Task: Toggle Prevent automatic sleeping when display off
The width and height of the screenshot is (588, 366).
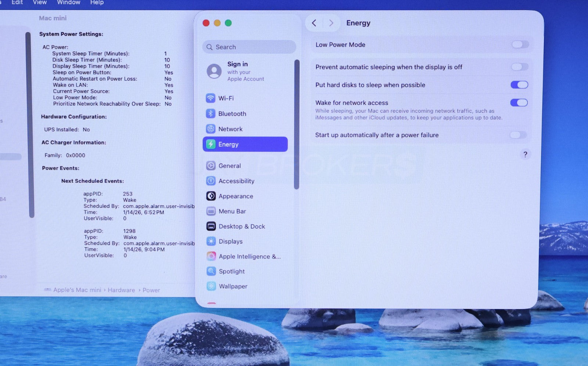Action: (519, 67)
